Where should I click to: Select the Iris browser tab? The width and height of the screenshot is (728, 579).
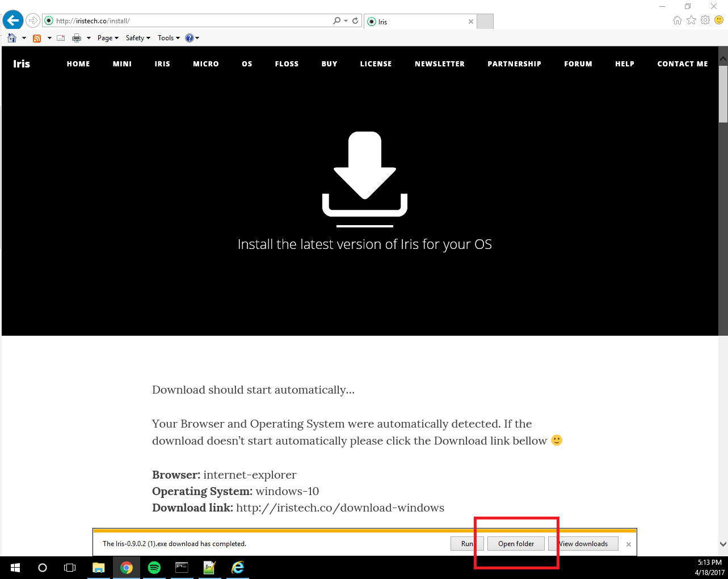coord(420,22)
